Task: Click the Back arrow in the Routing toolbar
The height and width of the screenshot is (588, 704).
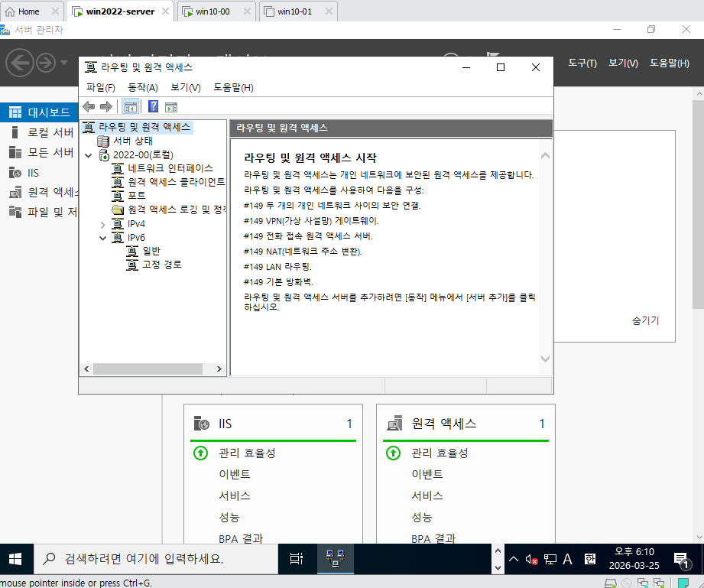Action: click(x=89, y=107)
